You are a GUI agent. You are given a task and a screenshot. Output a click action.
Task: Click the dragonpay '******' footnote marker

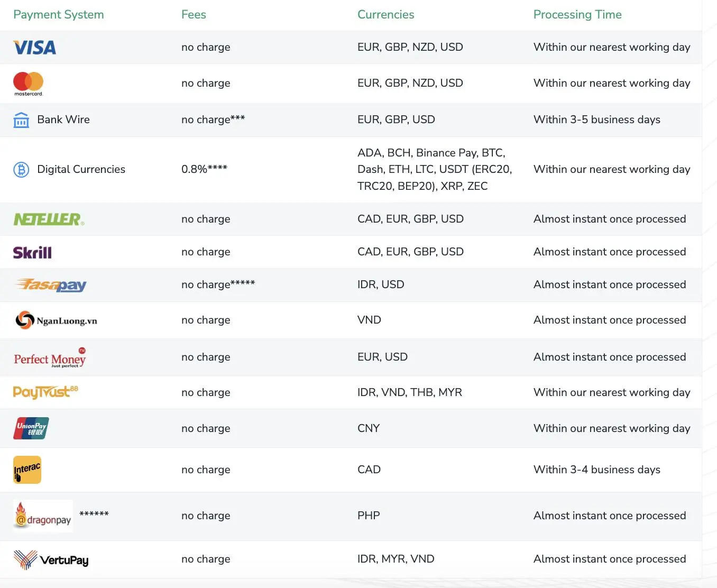click(x=94, y=513)
